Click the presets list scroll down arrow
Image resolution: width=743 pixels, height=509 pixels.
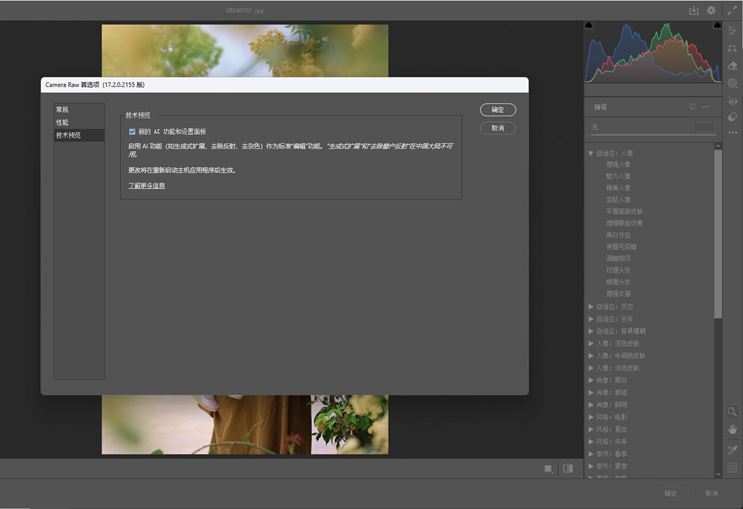[718, 474]
